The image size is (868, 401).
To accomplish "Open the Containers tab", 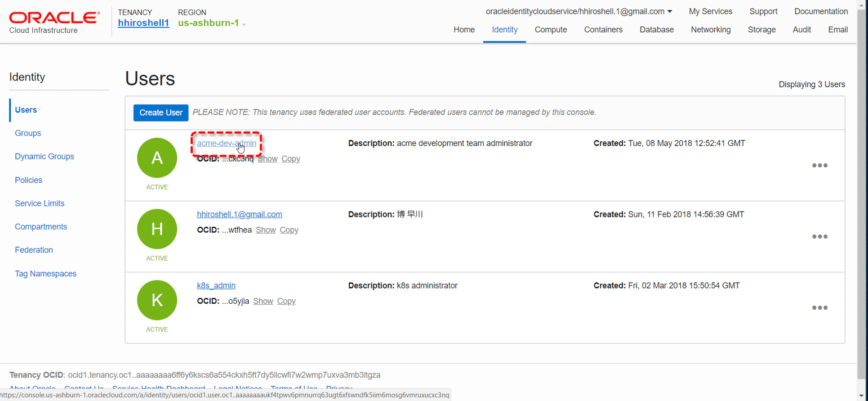I will [603, 30].
